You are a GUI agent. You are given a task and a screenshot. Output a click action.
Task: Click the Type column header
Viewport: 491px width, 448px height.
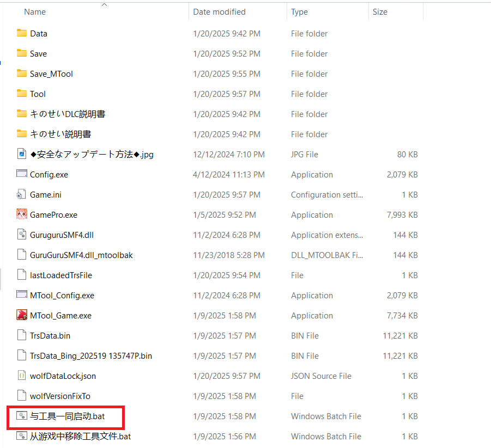click(299, 12)
